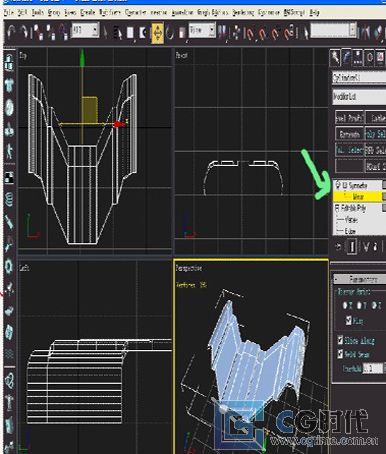386x454 pixels.
Task: Toggle the Percent Snap magnet icon
Action: (x=275, y=33)
